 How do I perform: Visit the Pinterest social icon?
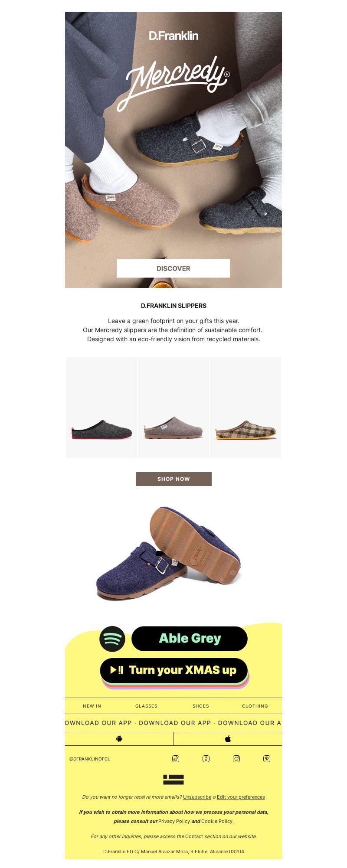(267, 759)
